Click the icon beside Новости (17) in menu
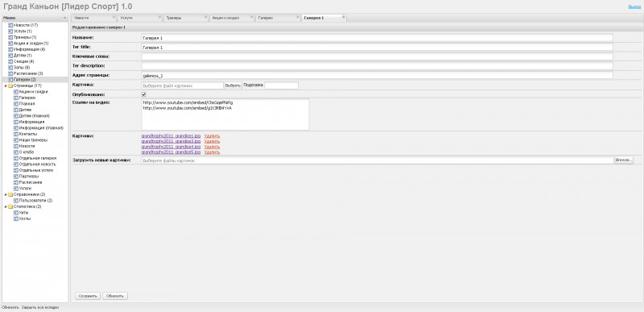The image size is (644, 312). [x=10, y=25]
